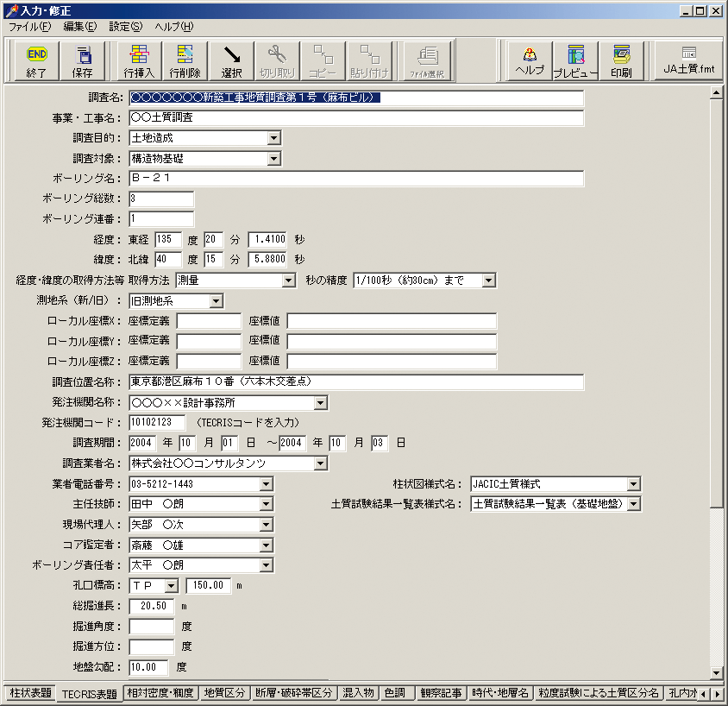Viewport: 728px width, 706px height.
Task: Click the ボーリング名 field B-21
Action: pos(356,179)
